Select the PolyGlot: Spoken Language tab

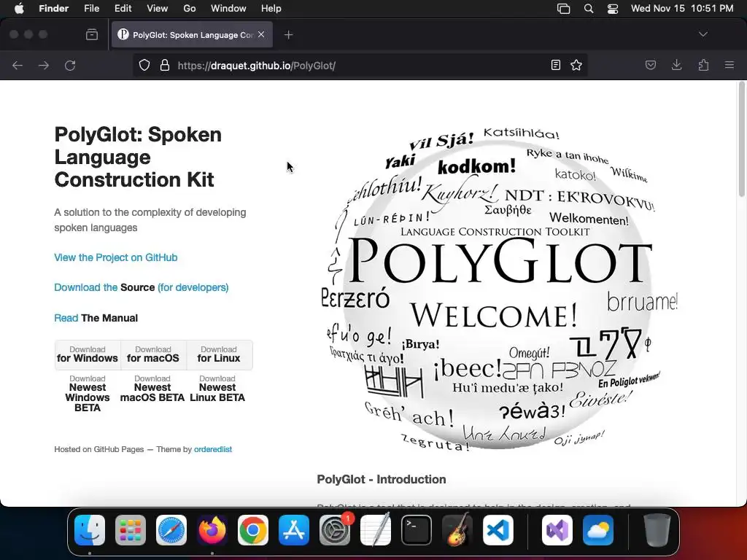coord(192,34)
